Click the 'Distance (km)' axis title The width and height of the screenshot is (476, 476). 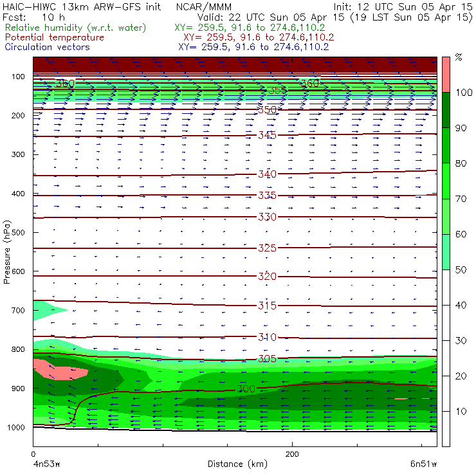237,464
